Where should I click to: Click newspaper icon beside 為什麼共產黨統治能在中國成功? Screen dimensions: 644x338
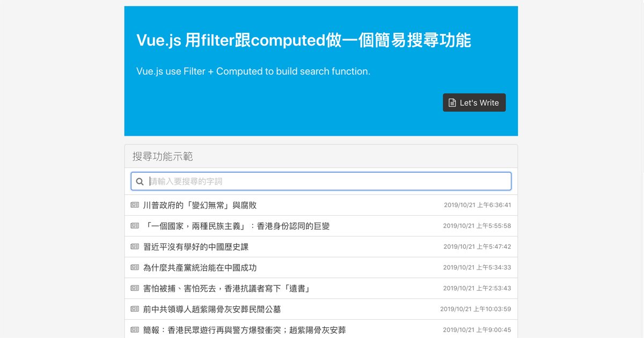tap(135, 267)
